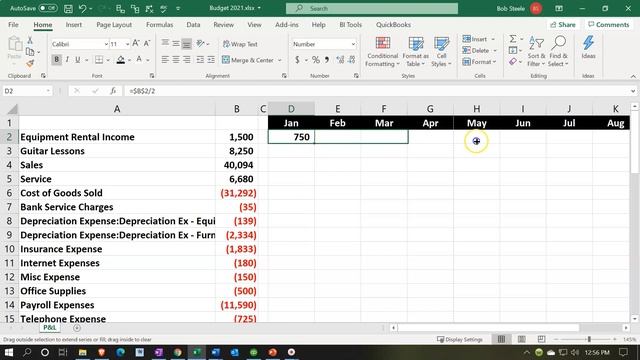Click the zoom slider handle
The height and width of the screenshot is (360, 640).
pos(589,339)
